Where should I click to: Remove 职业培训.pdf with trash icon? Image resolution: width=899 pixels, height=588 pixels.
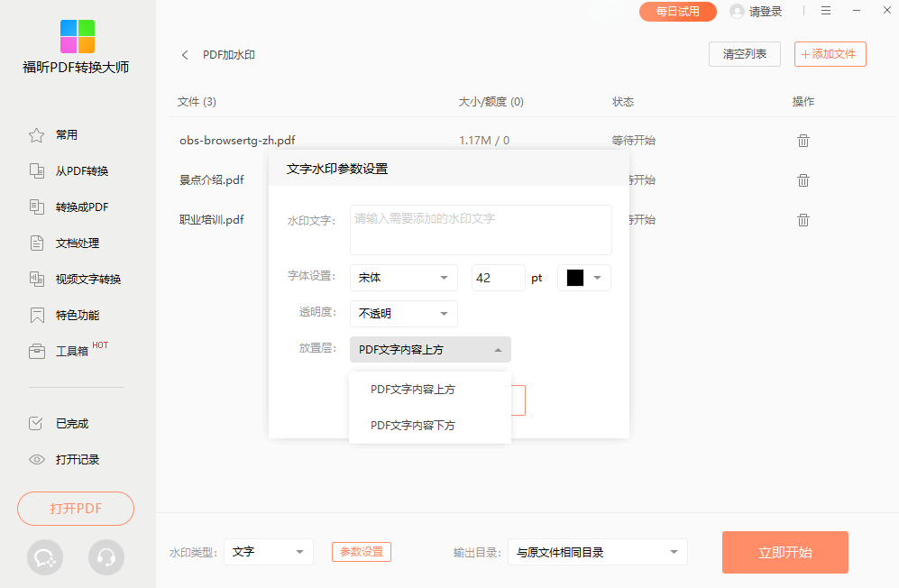click(803, 220)
